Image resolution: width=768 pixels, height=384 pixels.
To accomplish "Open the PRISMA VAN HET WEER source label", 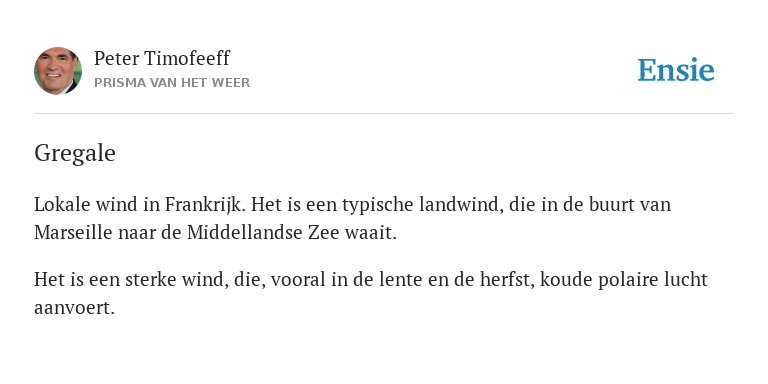I will pyautogui.click(x=172, y=83).
